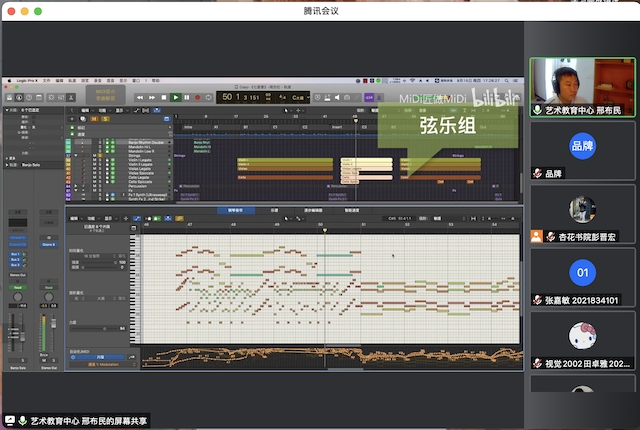Toggle Flex view in tracks area menu bar
Image resolution: width=640 pixels, height=430 pixels.
point(146,111)
